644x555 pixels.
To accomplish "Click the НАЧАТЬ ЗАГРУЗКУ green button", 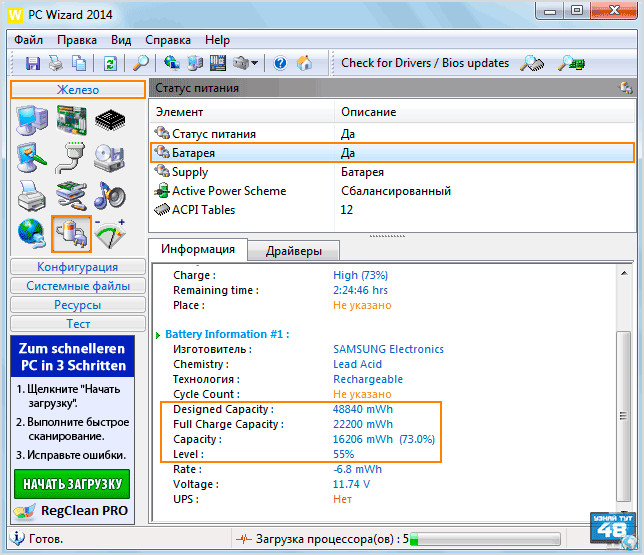I will click(x=72, y=484).
